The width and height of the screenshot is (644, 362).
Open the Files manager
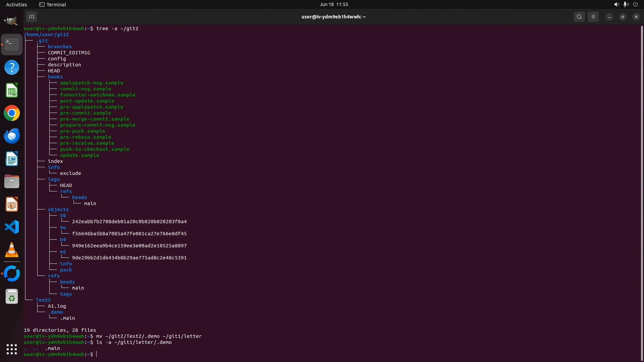[12, 182]
